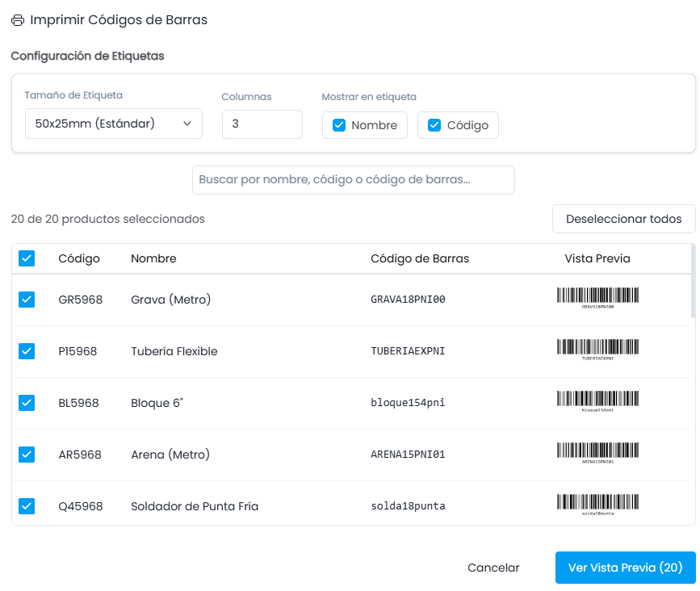
Task: Click the product code PI5968
Action: click(78, 351)
